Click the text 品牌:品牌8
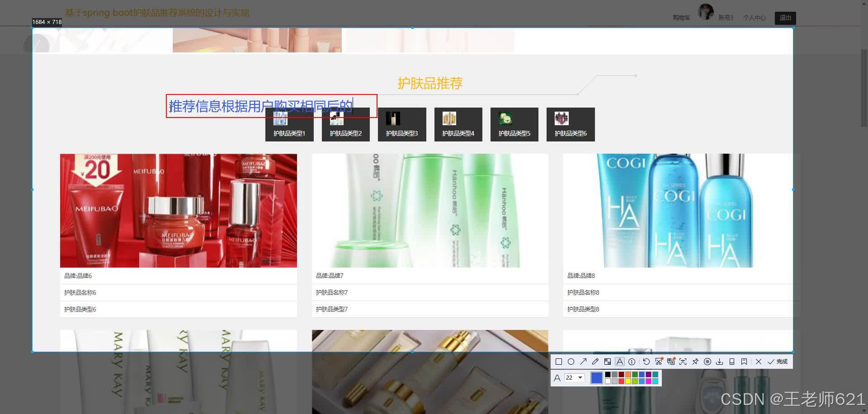The width and height of the screenshot is (868, 414). [581, 276]
